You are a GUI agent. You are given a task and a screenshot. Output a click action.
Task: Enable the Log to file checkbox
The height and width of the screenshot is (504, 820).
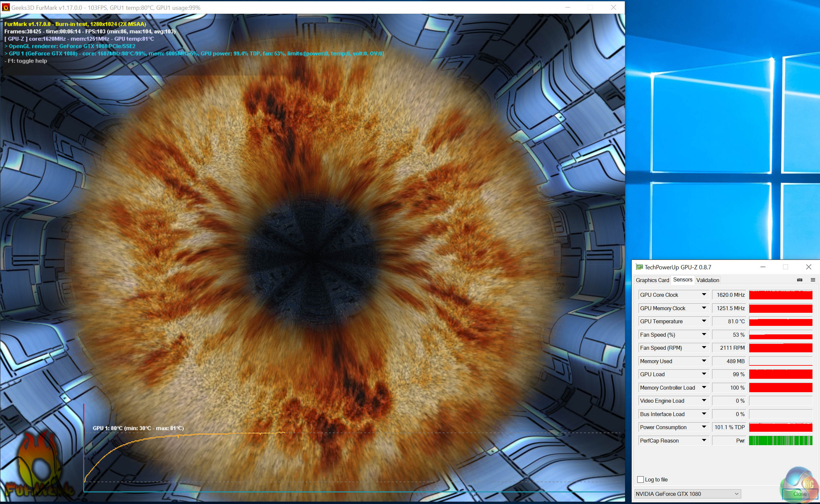click(640, 479)
